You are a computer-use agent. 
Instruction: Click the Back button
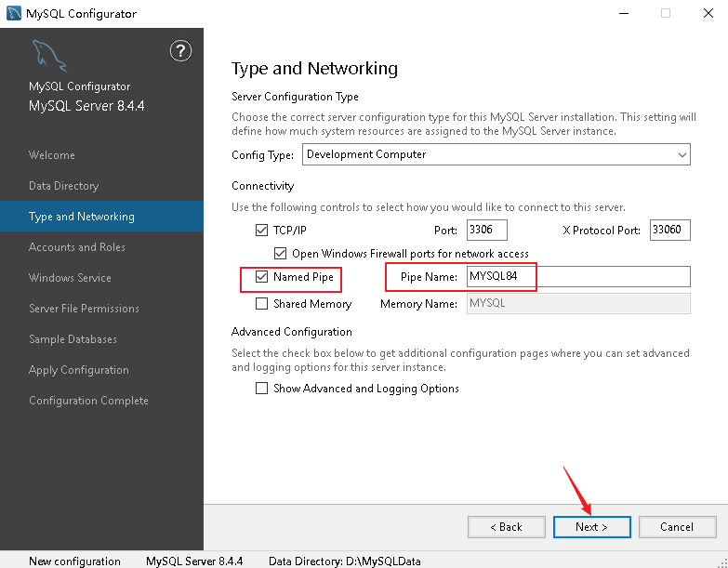coord(506,527)
